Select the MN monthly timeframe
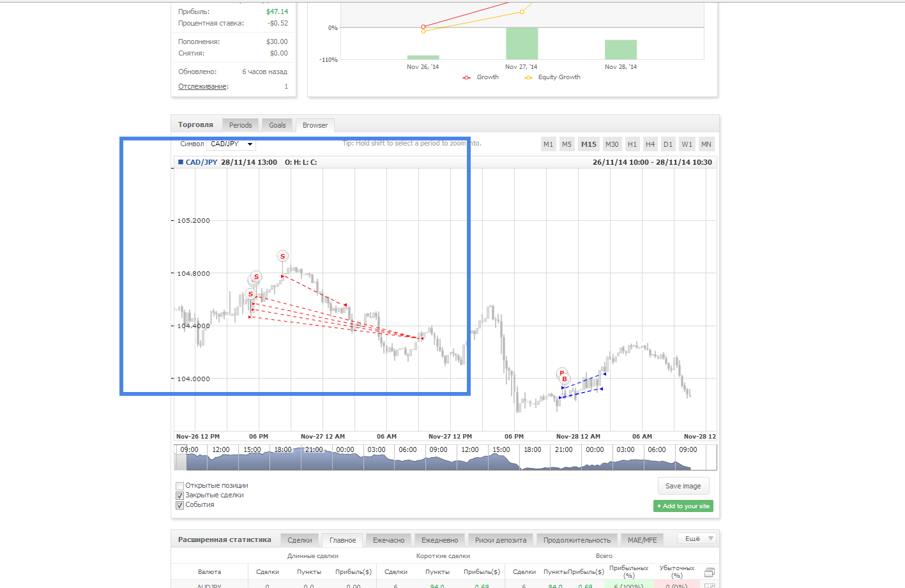The height and width of the screenshot is (588, 905). pyautogui.click(x=706, y=144)
